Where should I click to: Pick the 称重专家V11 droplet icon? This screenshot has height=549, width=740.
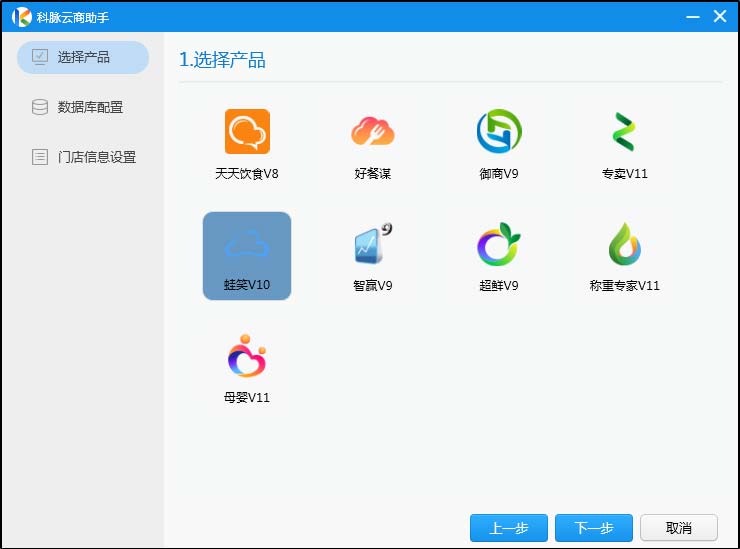[x=624, y=244]
